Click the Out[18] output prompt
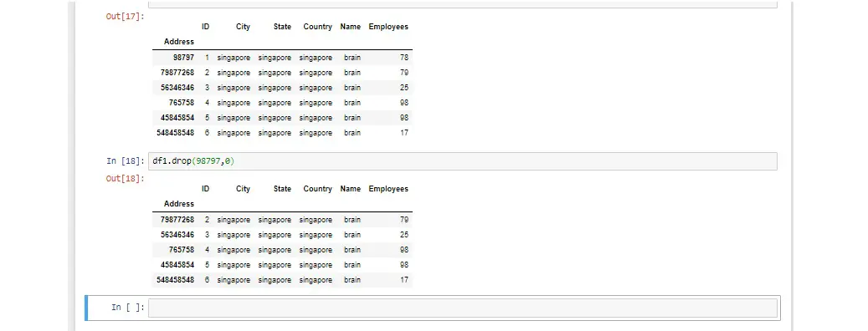This screenshot has height=331, width=868. [125, 179]
